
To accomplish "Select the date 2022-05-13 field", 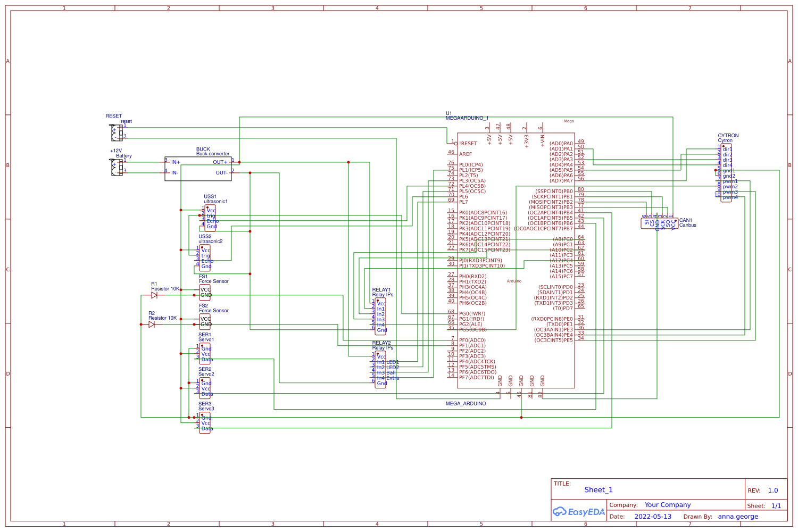I will pos(653,517).
